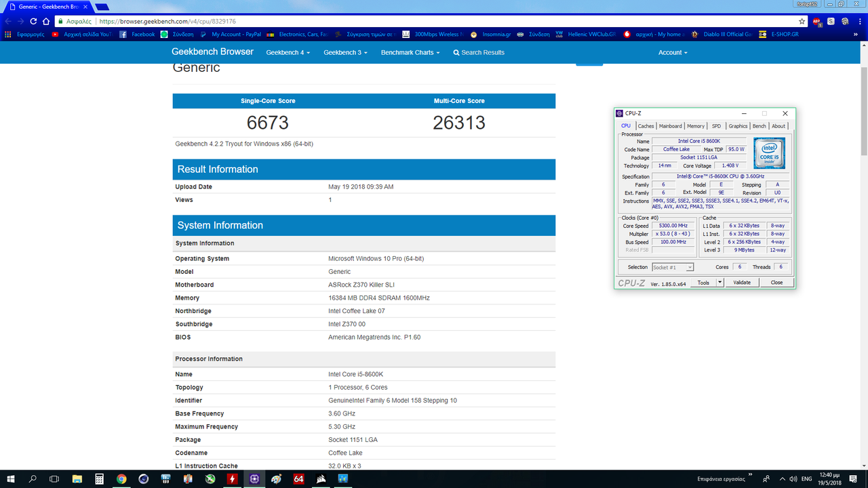Open the Facebook bookmark

(x=137, y=34)
